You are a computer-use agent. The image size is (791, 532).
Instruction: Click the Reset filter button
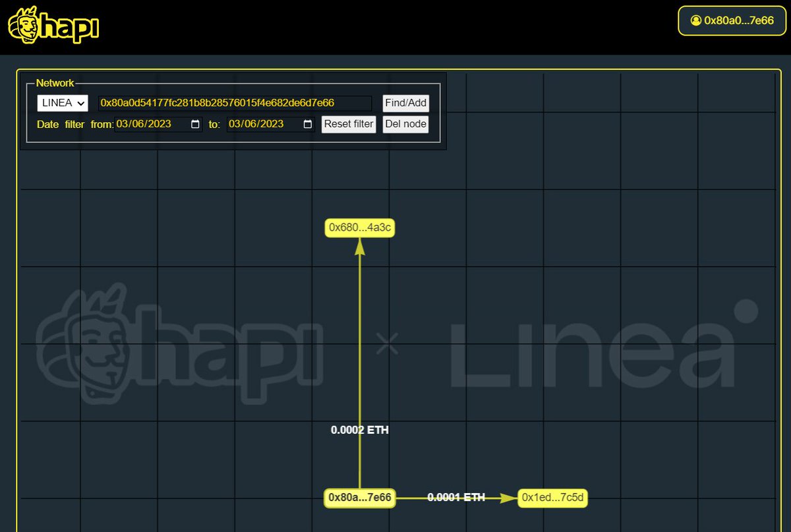click(x=349, y=124)
